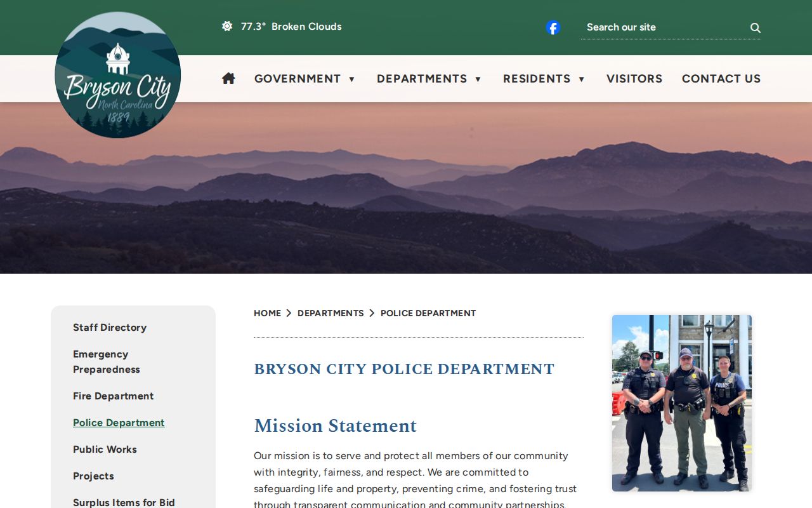Open Surplus Items for Bid link
The height and width of the screenshot is (508, 812).
coord(124,502)
